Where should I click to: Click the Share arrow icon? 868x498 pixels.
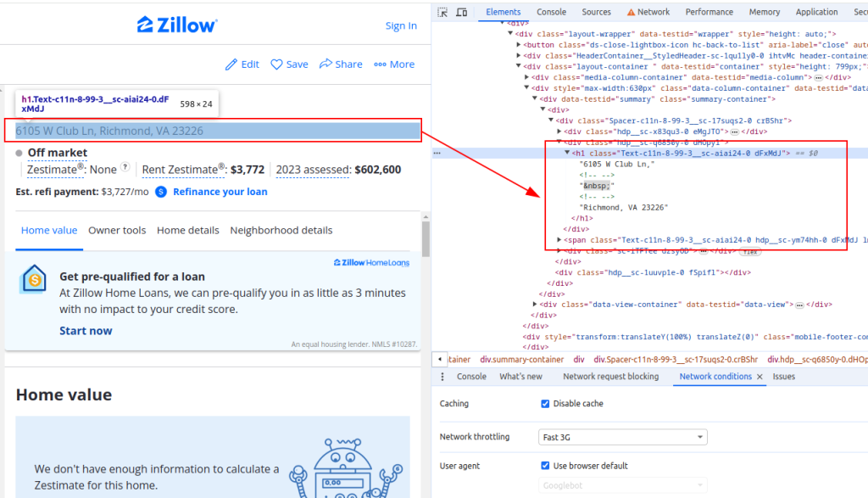click(x=325, y=64)
